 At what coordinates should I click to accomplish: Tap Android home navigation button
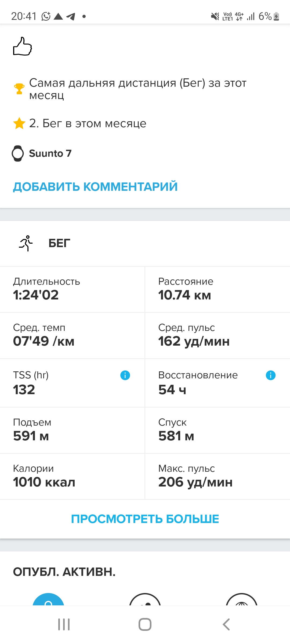coord(145,624)
